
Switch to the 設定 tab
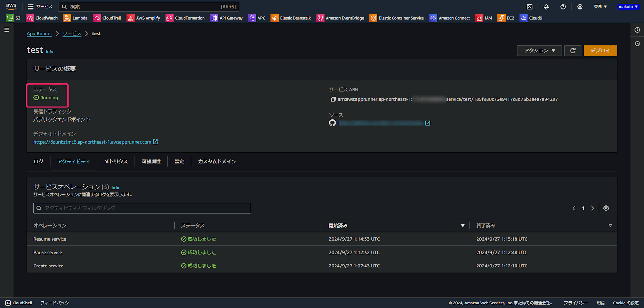click(179, 162)
